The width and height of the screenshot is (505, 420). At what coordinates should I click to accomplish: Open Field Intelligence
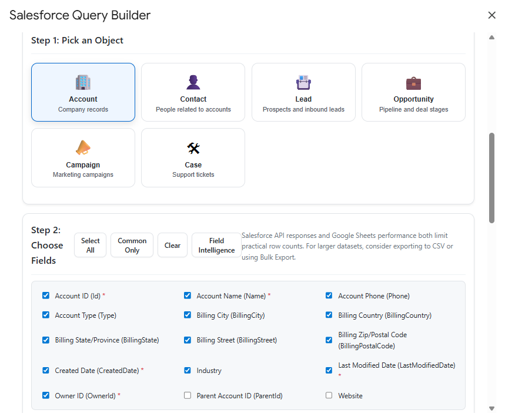216,245
